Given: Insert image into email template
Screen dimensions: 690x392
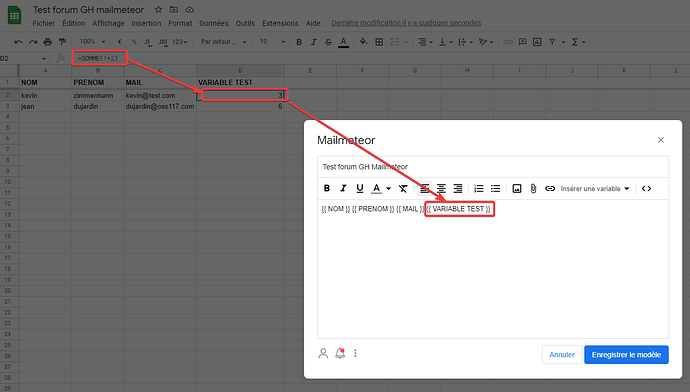Looking at the screenshot, I should point(517,188).
